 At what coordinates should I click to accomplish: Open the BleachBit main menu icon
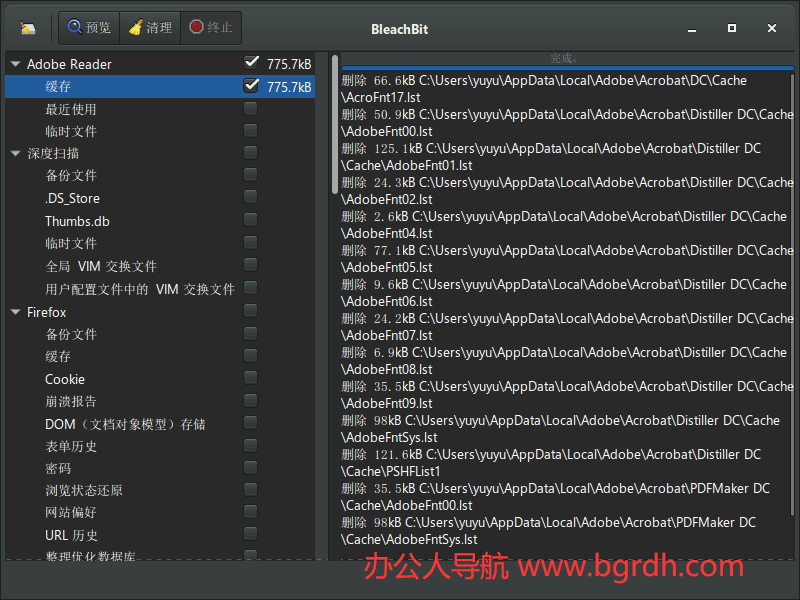(26, 27)
